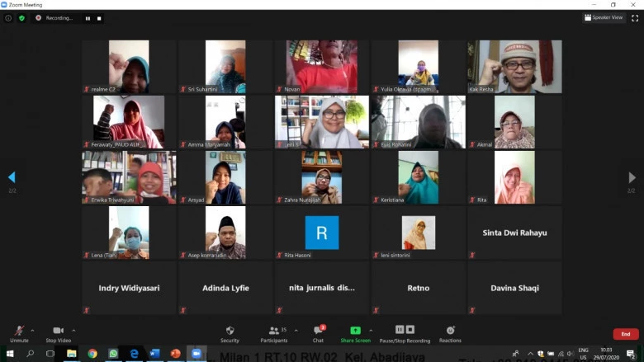Select Akmal's video tile

(514, 122)
